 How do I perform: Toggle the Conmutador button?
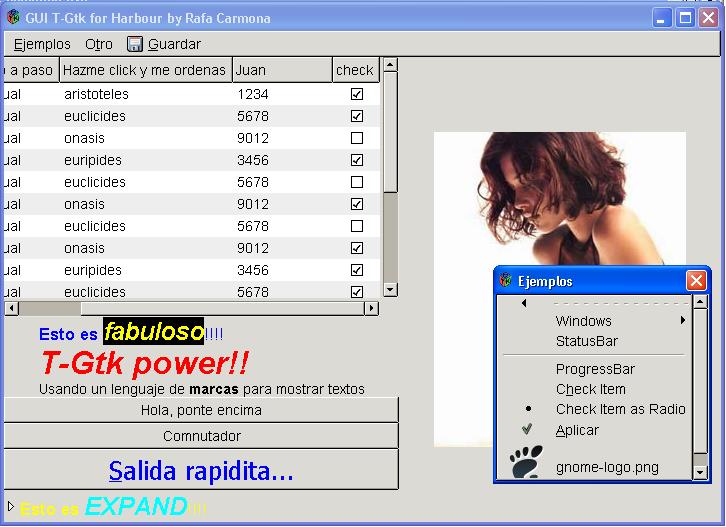click(x=201, y=436)
